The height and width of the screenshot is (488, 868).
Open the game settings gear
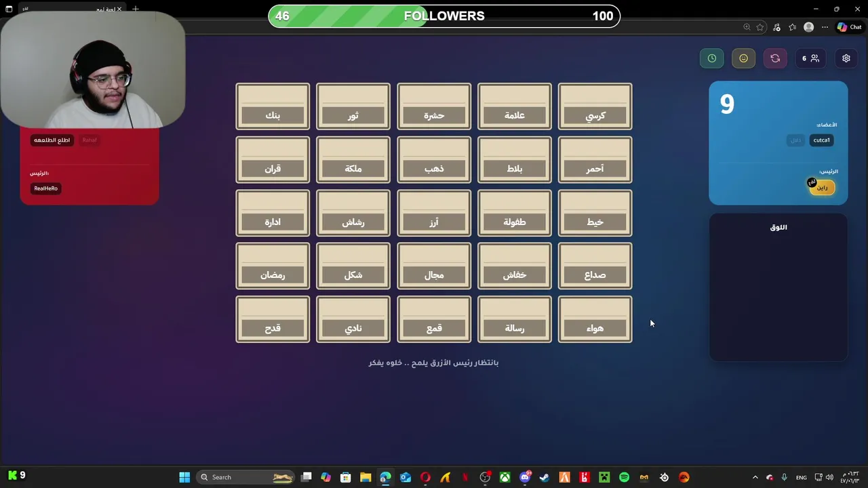[x=846, y=58]
